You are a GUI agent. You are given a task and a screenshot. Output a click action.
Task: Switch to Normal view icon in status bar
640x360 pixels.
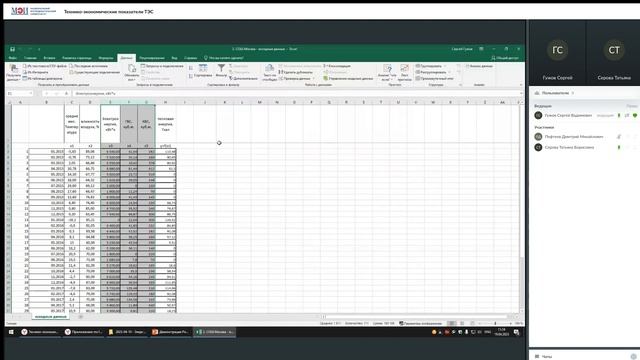451,323
